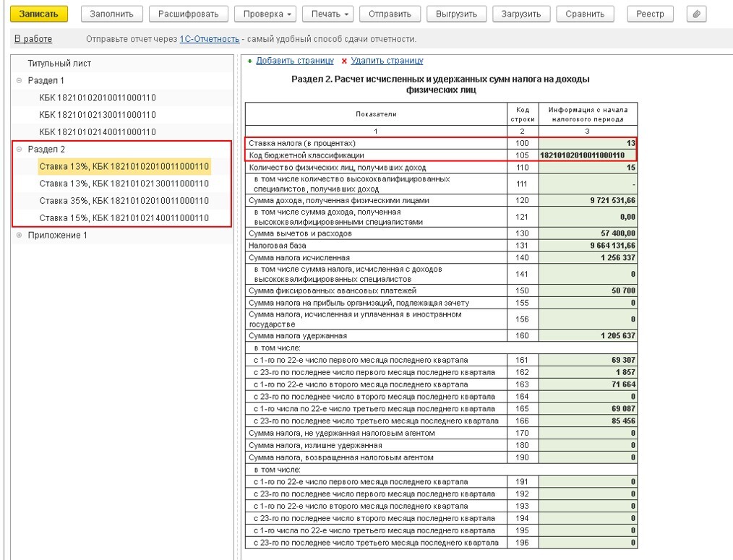Click the deductions field 57 400,00

click(x=588, y=233)
